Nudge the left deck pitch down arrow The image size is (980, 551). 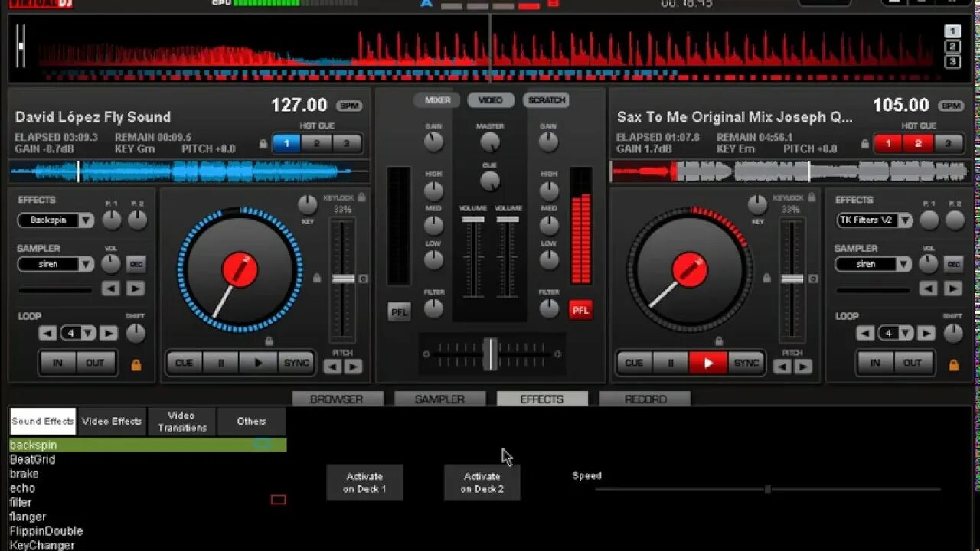click(332, 367)
